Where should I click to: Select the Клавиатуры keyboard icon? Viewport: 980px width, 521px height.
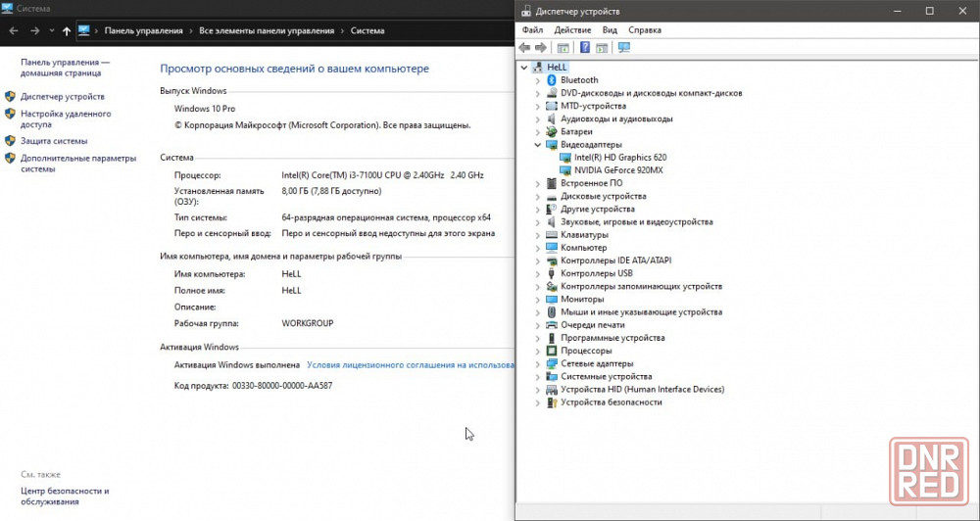pos(551,235)
